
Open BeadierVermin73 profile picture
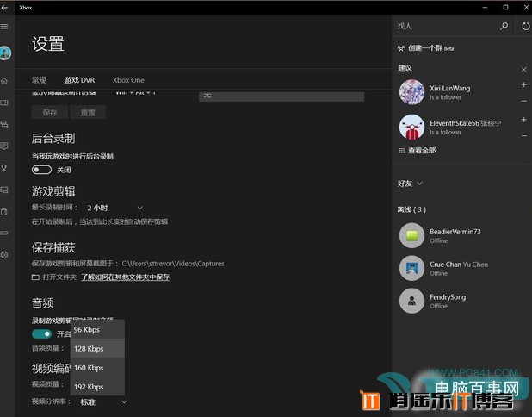point(411,235)
